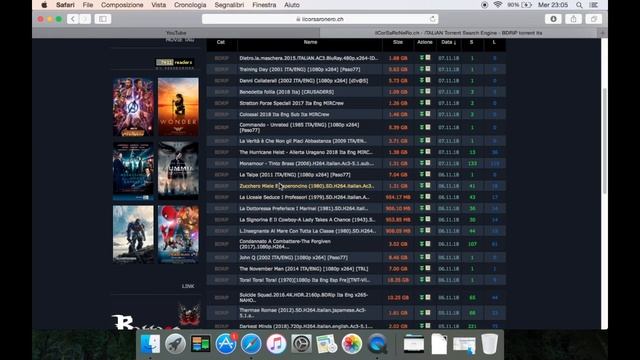The image size is (640, 360).
Task: Open Photos app from the Dock
Action: point(352,344)
